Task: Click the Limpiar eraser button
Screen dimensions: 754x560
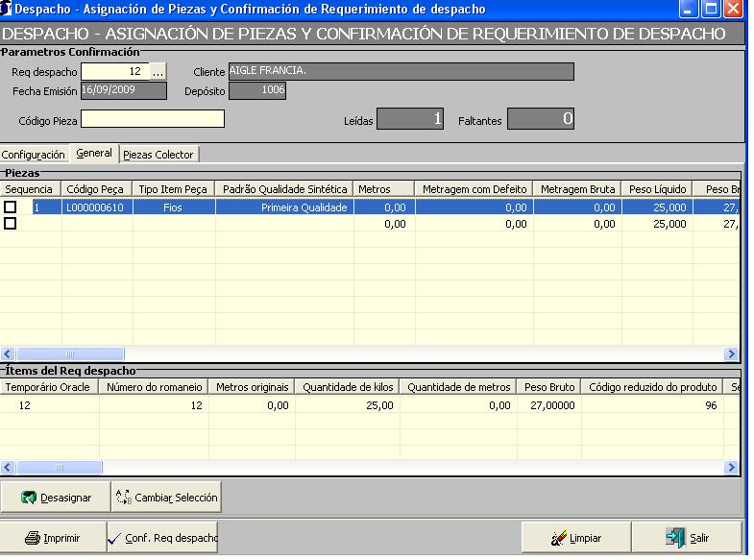Action: coord(575,538)
